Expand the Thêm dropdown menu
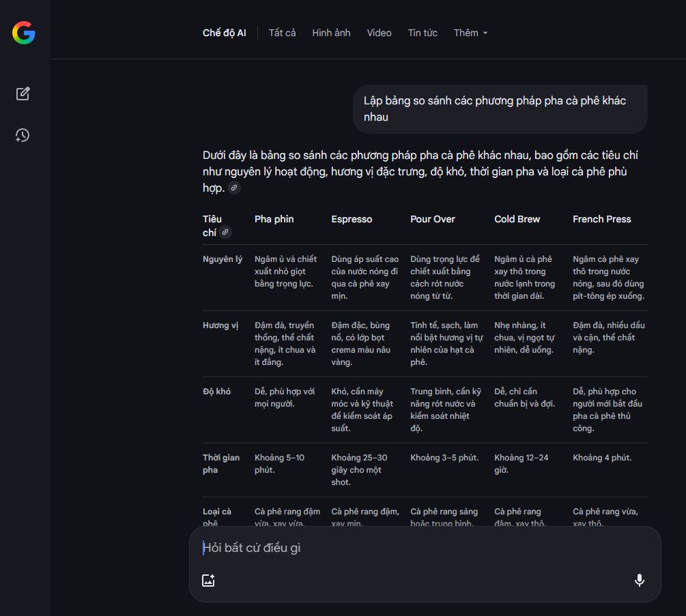The image size is (686, 616). (x=470, y=33)
